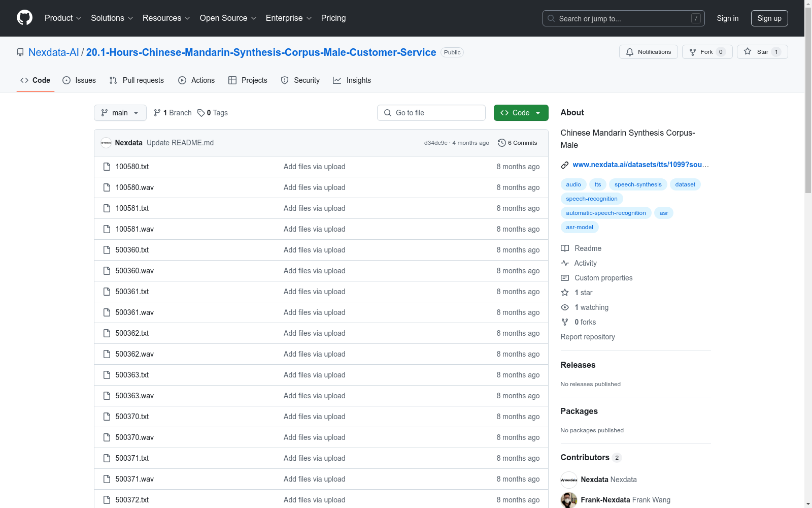Click the branch icon beside 1 Branch
The width and height of the screenshot is (812, 508).
pos(157,113)
